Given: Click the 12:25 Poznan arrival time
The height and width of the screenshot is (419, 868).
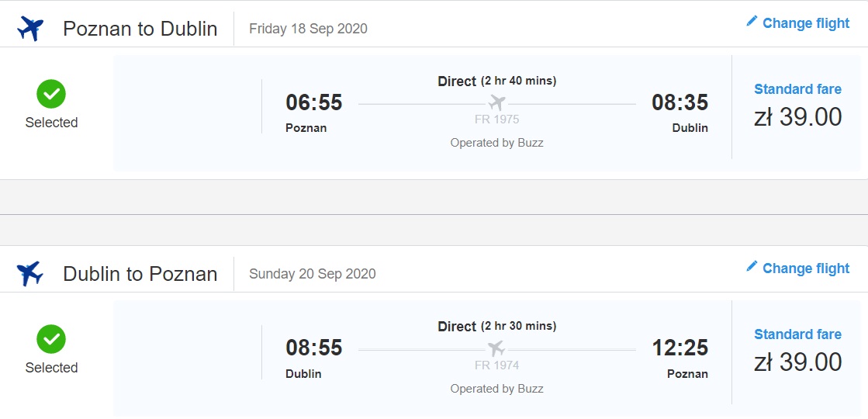Looking at the screenshot, I should point(680,348).
